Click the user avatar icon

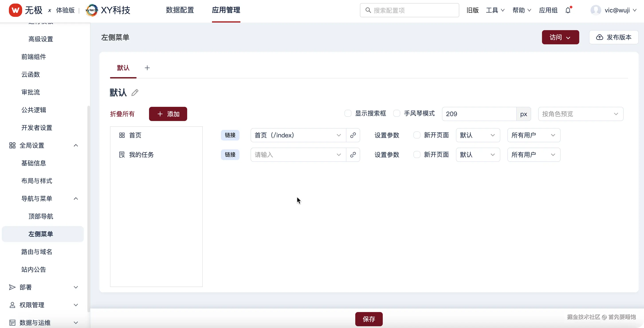coord(595,10)
